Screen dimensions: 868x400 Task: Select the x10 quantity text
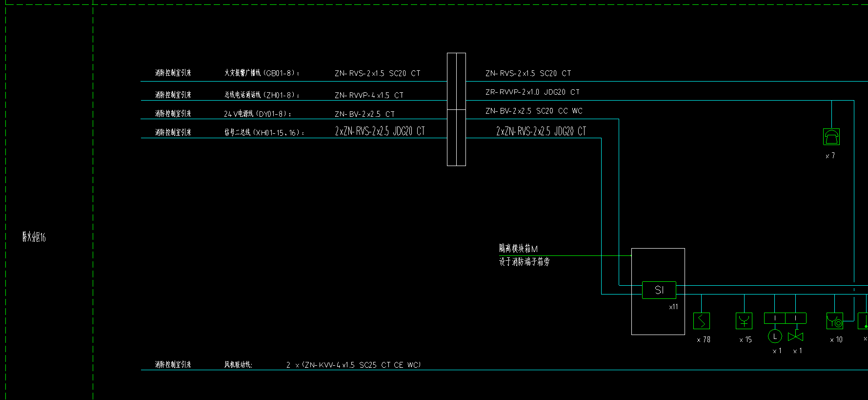click(x=836, y=339)
